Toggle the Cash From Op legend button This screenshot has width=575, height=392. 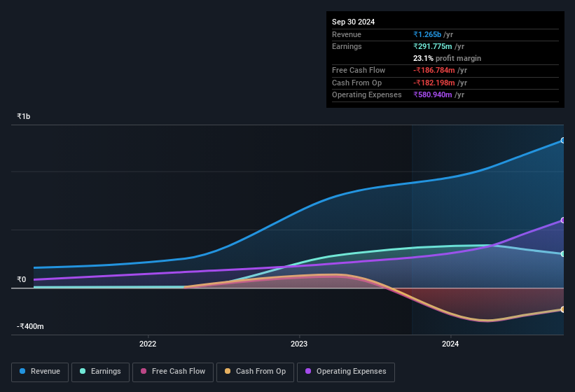[x=255, y=372]
